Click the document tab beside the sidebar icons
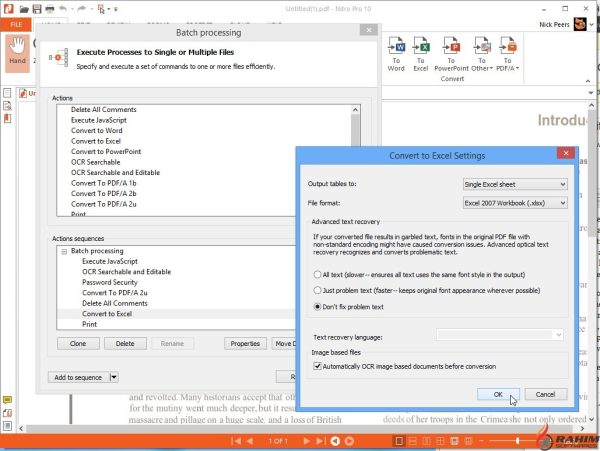The width and height of the screenshot is (600, 451). tap(28, 93)
